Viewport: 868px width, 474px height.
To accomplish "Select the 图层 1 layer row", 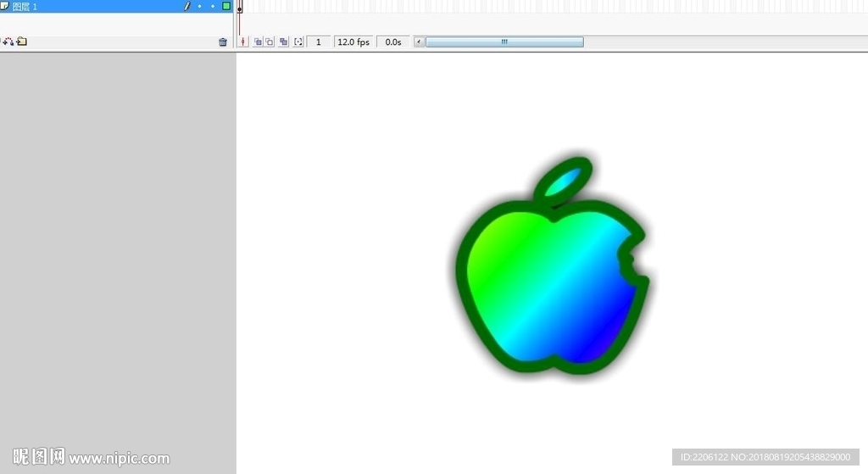I will click(x=116, y=6).
